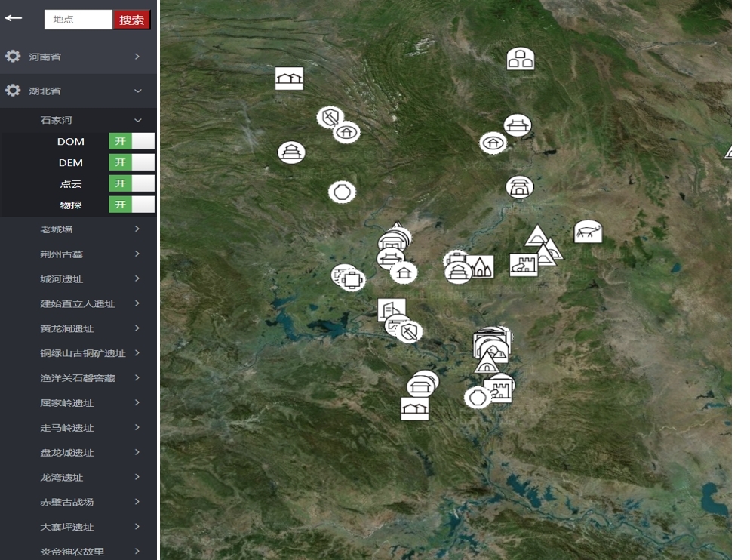Select the pot marker overlapping the city wall

point(478,397)
